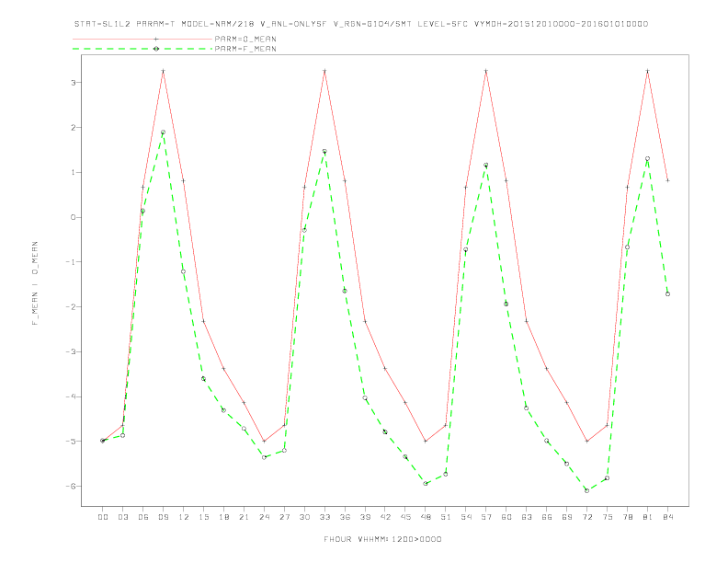Viewport: 728px width, 563px height.
Task: Click x-axis tick label 06
Action: click(x=143, y=517)
